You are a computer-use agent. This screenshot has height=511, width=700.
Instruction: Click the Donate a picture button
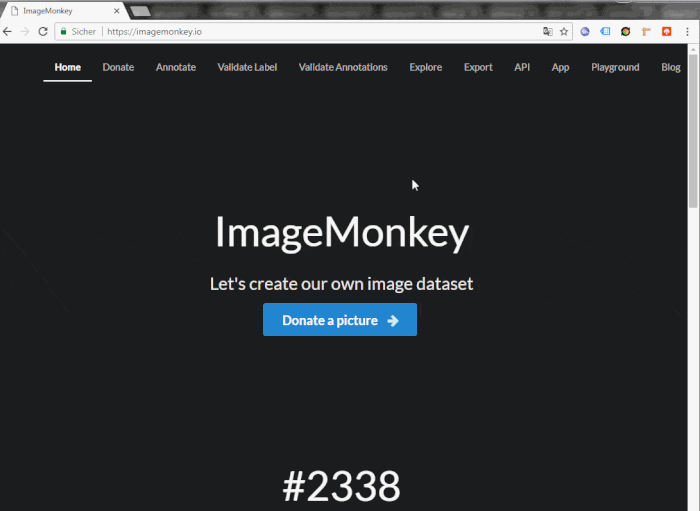340,320
